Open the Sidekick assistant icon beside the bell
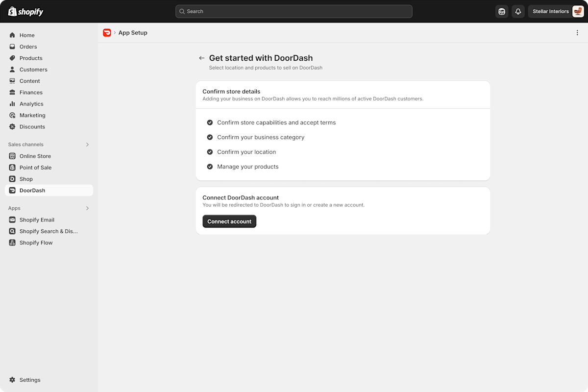588x392 pixels. coord(502,11)
